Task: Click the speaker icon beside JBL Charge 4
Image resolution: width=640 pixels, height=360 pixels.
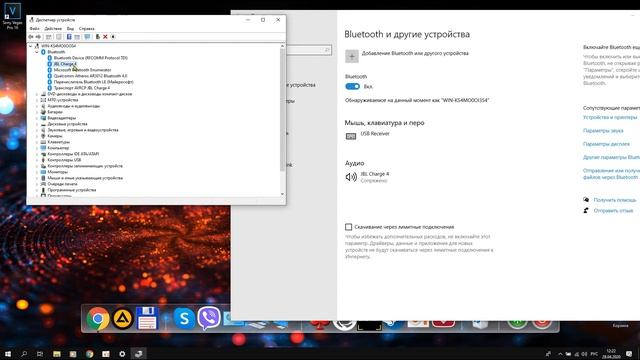Action: coord(351,177)
